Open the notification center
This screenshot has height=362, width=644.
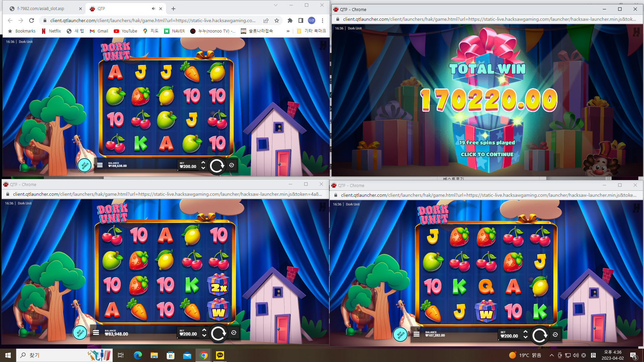pyautogui.click(x=634, y=356)
